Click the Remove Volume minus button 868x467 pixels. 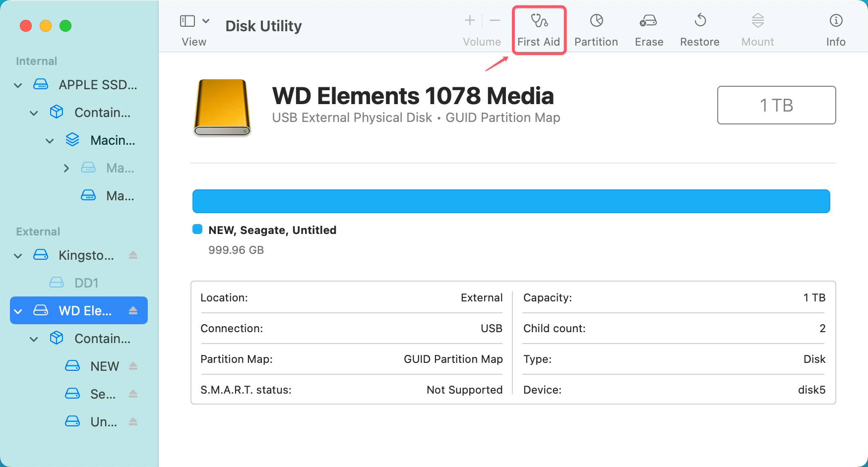pyautogui.click(x=495, y=20)
